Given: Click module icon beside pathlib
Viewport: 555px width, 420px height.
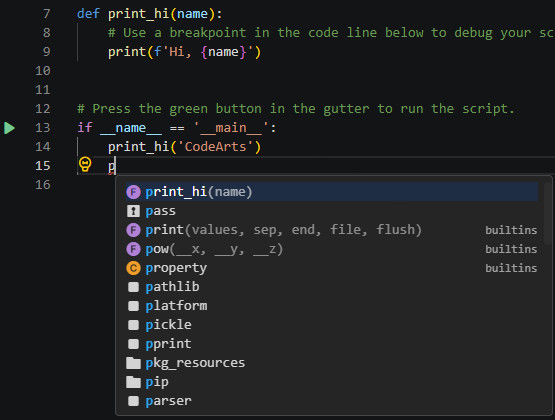Looking at the screenshot, I should click(x=133, y=287).
